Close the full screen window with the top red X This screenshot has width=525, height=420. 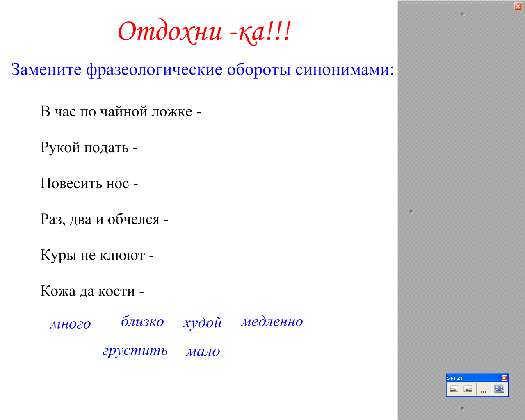point(518,6)
